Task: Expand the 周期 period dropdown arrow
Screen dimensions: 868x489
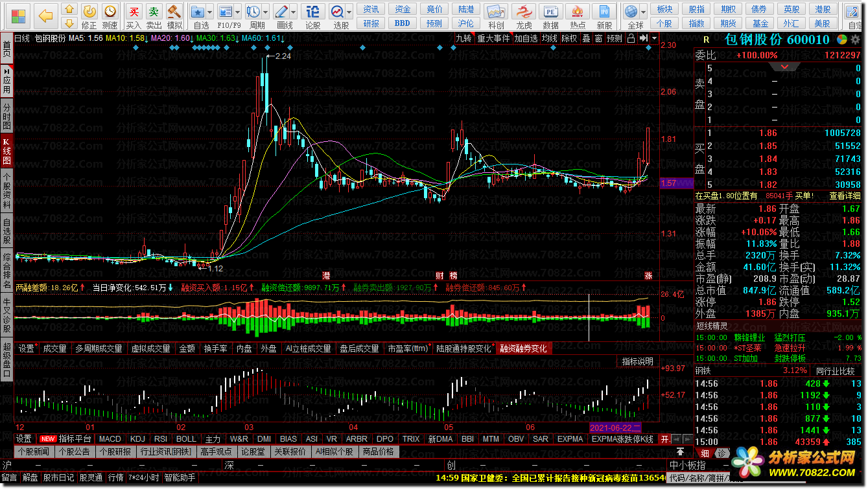Action: [265, 12]
